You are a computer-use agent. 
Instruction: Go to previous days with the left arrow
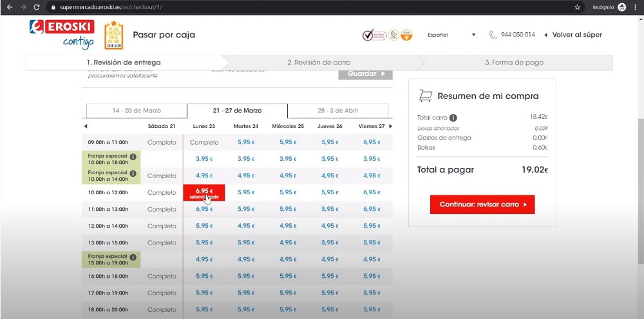86,126
